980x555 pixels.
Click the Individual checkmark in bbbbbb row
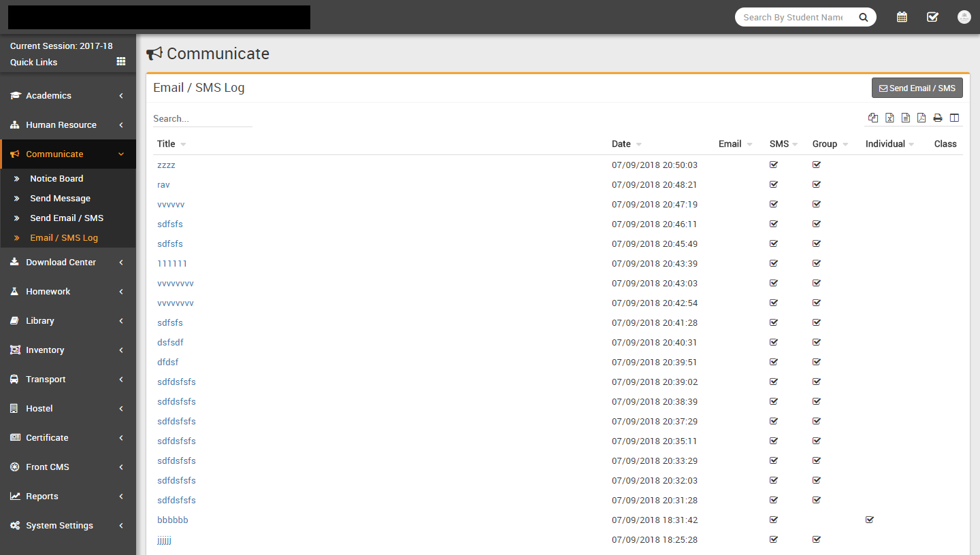pos(869,520)
